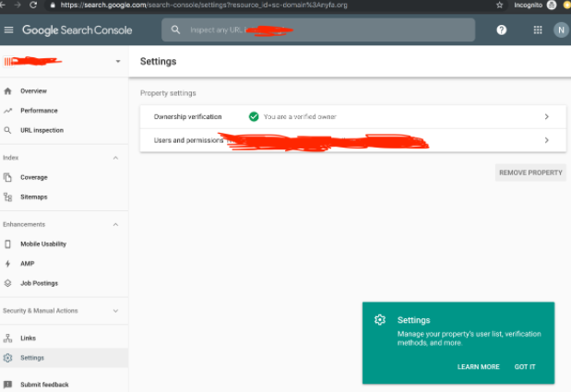The height and width of the screenshot is (392, 571).
Task: Open the Links report
Action: [x=28, y=339]
